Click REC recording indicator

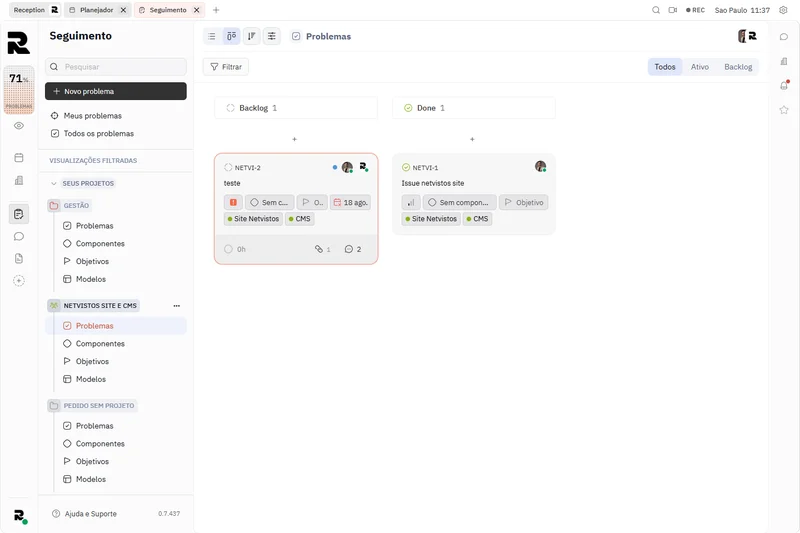[x=695, y=10]
